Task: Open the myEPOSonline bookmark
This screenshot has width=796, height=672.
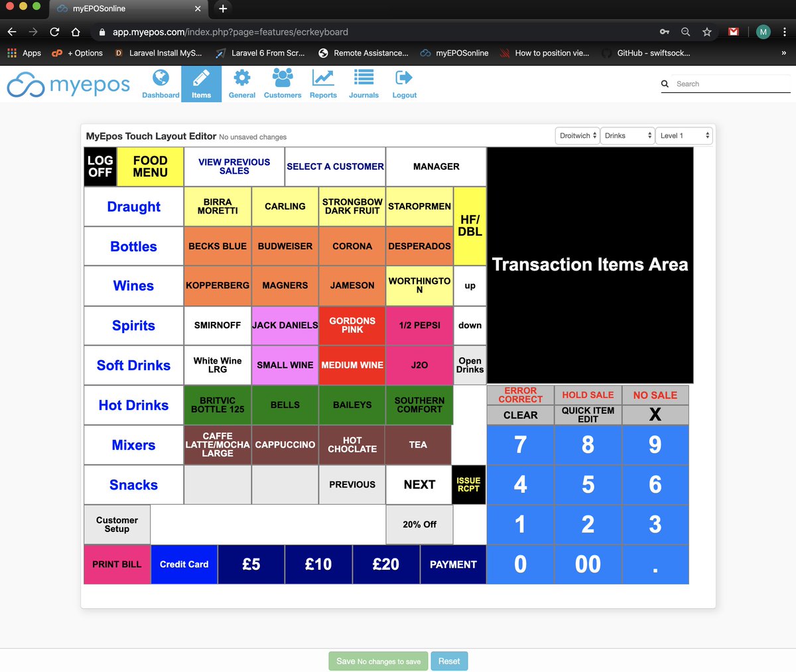Action: tap(454, 53)
